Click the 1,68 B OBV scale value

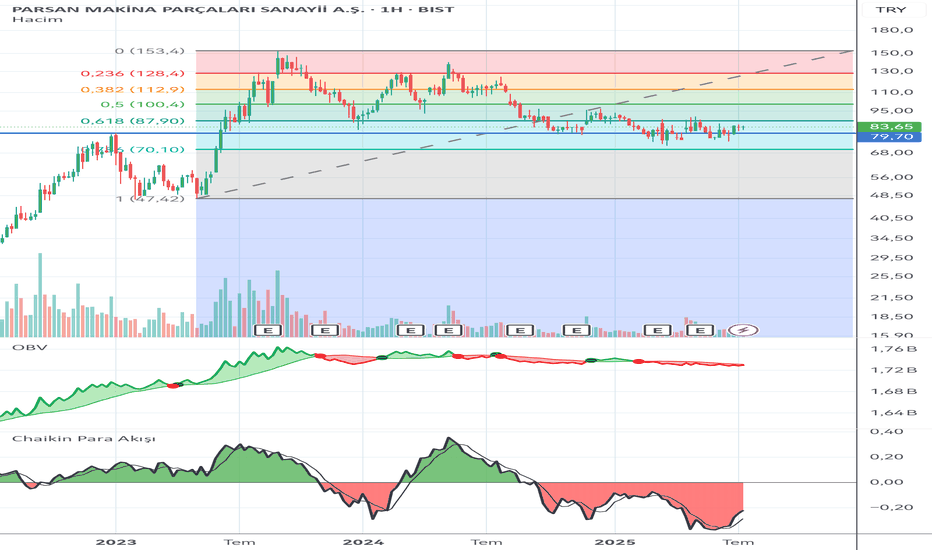tap(893, 392)
